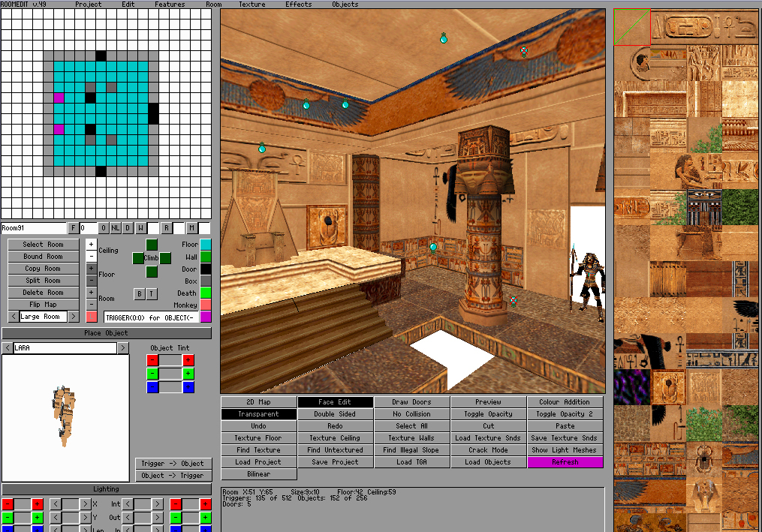
Task: Click the blue Object Tint minus button
Action: pyautogui.click(x=152, y=387)
